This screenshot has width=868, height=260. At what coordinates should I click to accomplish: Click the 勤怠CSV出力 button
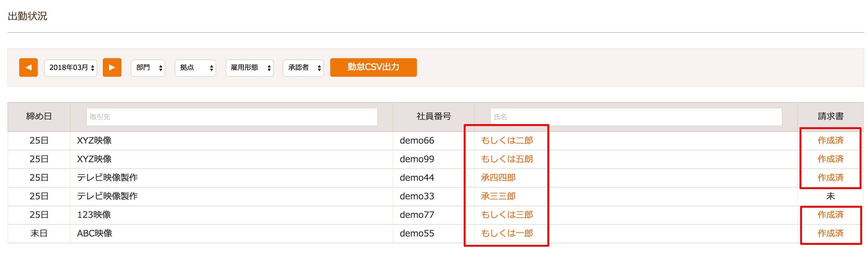tap(373, 67)
